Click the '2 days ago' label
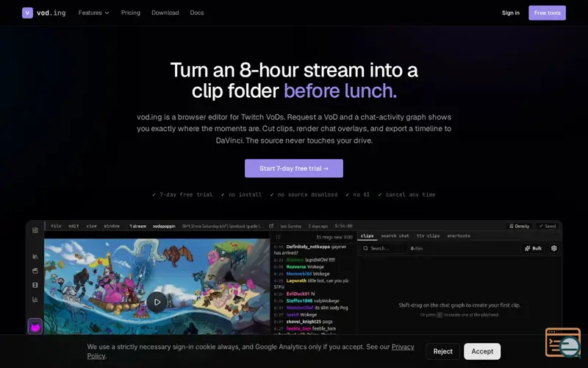Image resolution: width=588 pixels, height=368 pixels. [x=318, y=226]
